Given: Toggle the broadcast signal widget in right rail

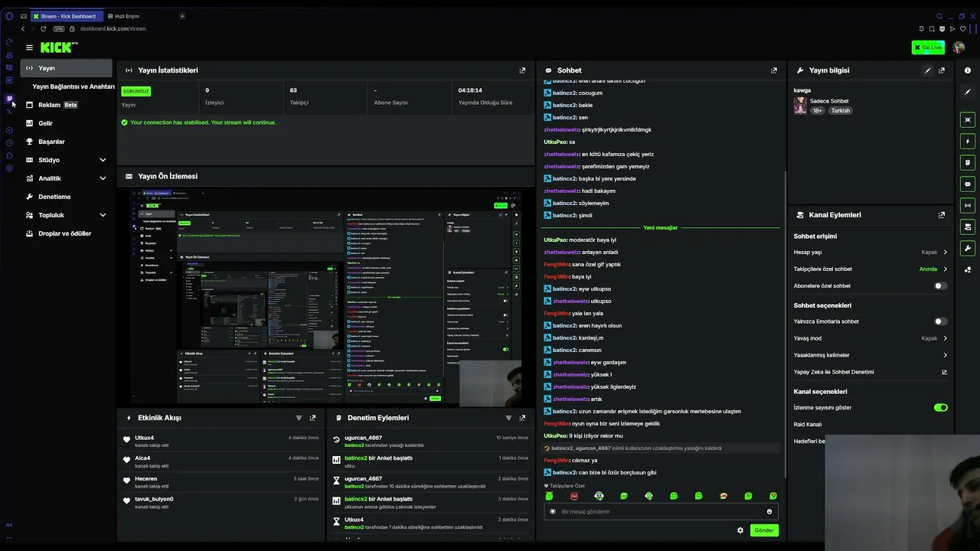Looking at the screenshot, I should (968, 205).
